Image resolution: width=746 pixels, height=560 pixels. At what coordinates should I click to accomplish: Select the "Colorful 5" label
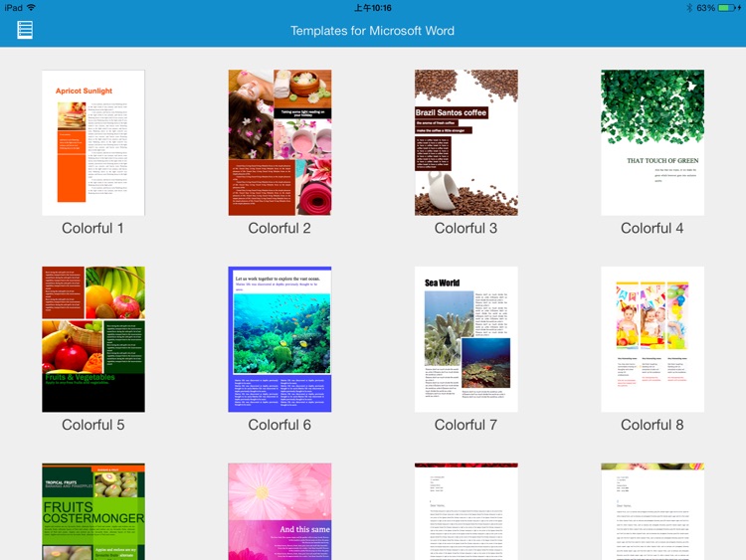[x=93, y=425]
